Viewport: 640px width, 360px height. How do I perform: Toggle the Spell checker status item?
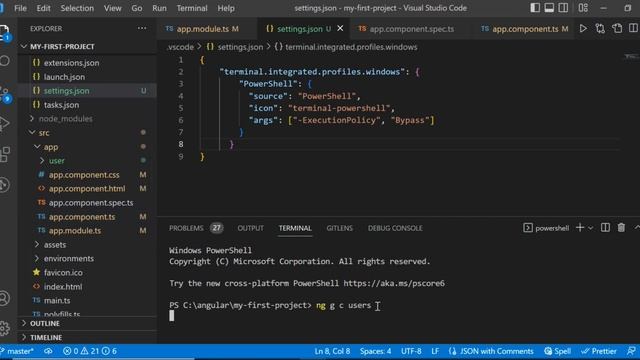point(558,351)
